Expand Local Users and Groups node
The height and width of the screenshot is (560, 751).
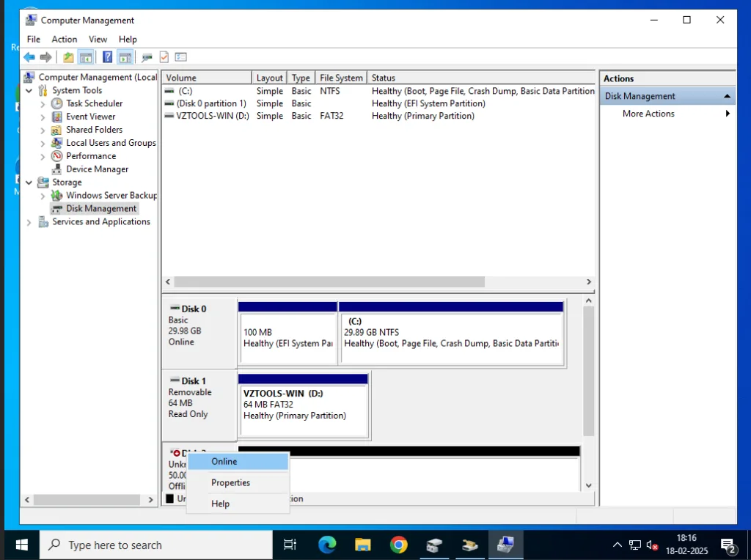pyautogui.click(x=43, y=143)
